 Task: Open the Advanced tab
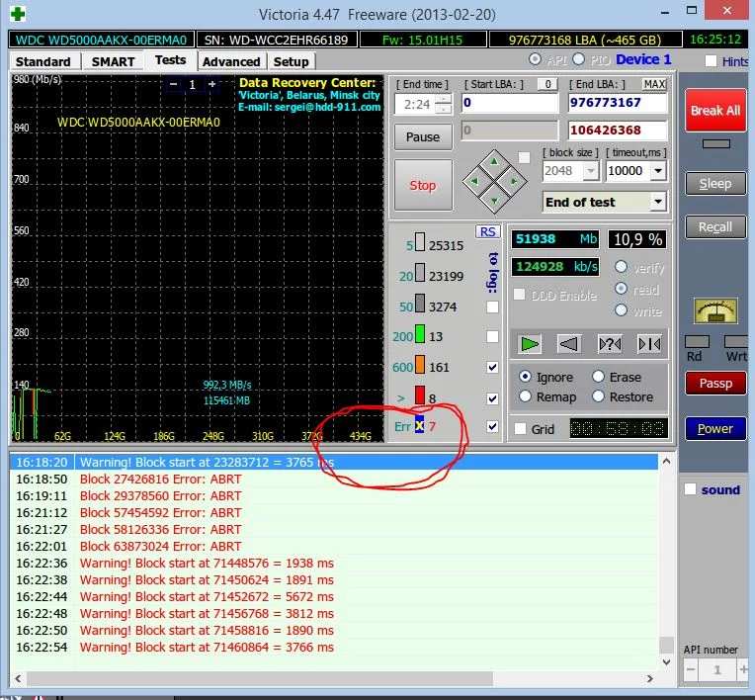tap(230, 61)
